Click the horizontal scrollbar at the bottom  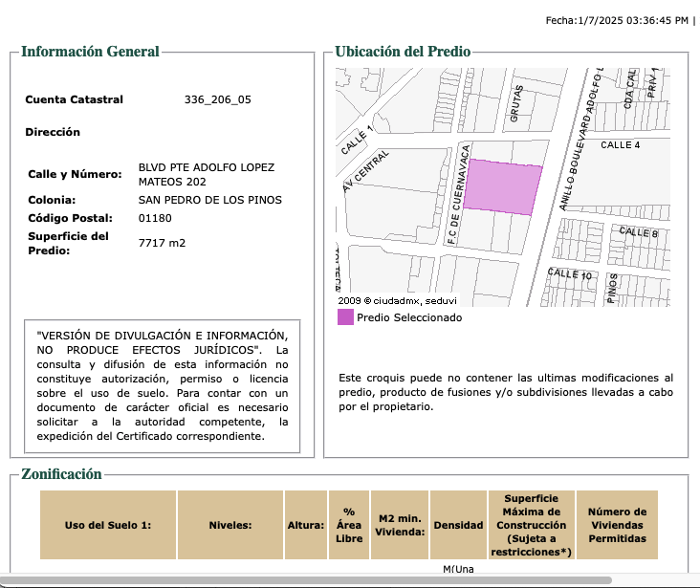306,580
